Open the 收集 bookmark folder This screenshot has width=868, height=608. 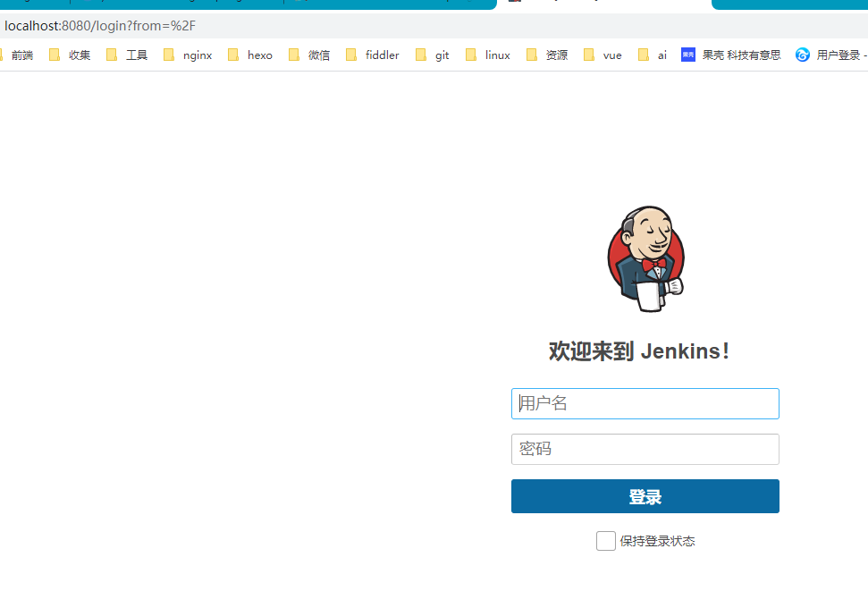pyautogui.click(x=70, y=55)
